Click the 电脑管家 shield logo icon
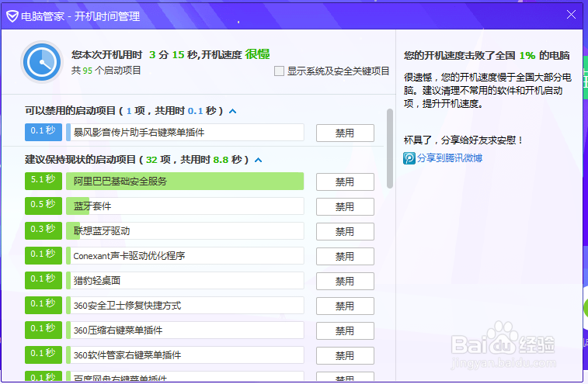Screen dimensions: 588x384 [x=12, y=16]
